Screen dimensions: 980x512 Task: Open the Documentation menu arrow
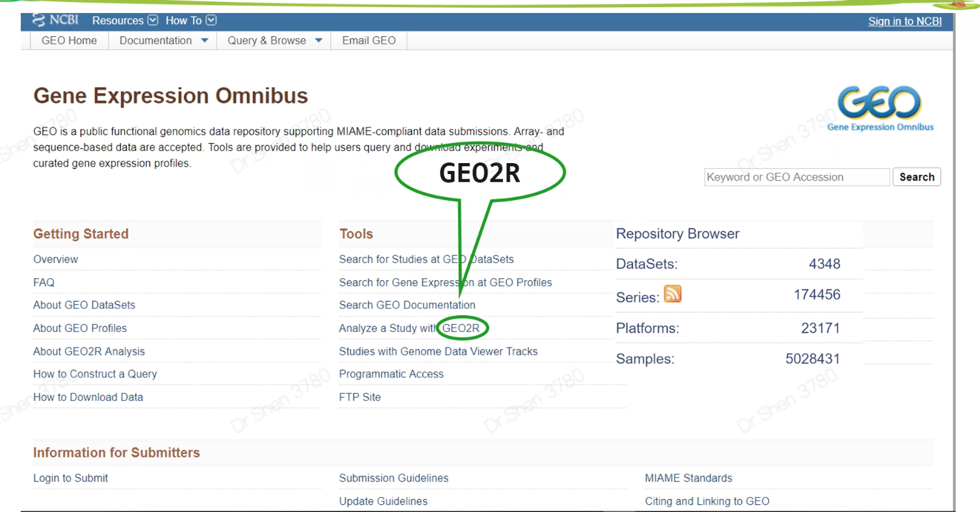pyautogui.click(x=204, y=40)
